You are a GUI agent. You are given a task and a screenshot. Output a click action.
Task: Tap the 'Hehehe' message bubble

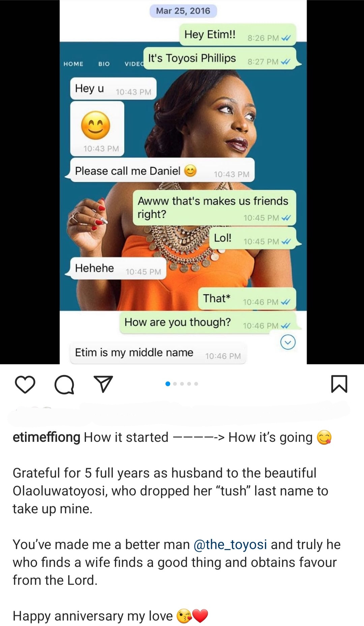pyautogui.click(x=118, y=268)
